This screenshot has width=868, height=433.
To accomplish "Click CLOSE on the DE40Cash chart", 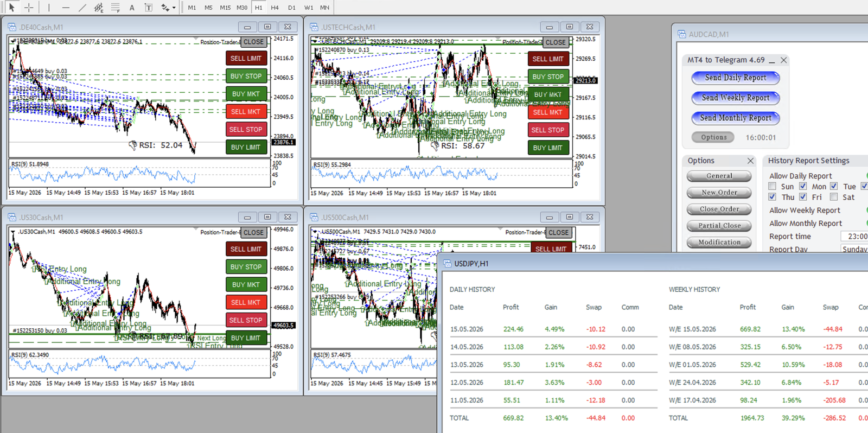I will (x=253, y=42).
